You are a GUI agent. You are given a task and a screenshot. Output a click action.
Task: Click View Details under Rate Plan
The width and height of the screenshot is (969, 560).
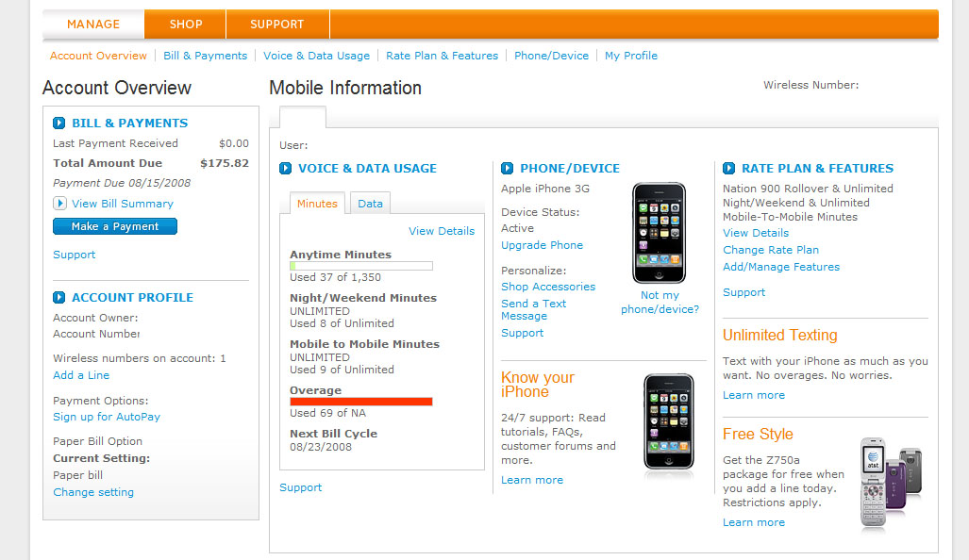coord(756,233)
